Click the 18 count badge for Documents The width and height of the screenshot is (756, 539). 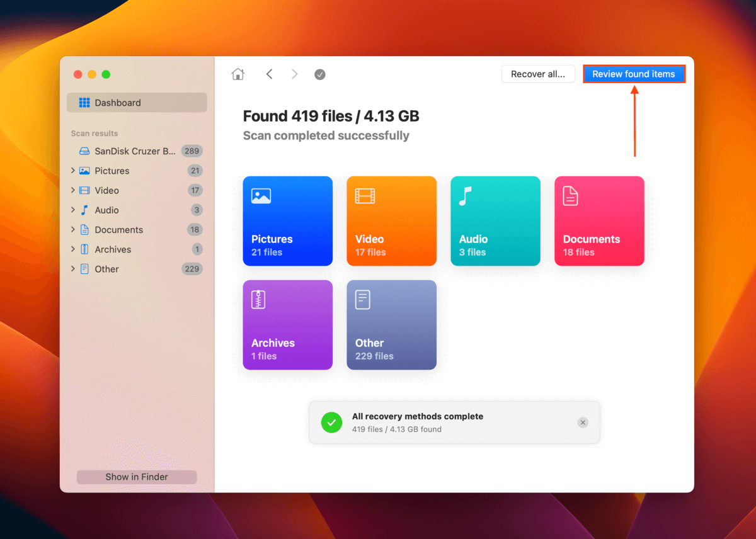pyautogui.click(x=195, y=229)
